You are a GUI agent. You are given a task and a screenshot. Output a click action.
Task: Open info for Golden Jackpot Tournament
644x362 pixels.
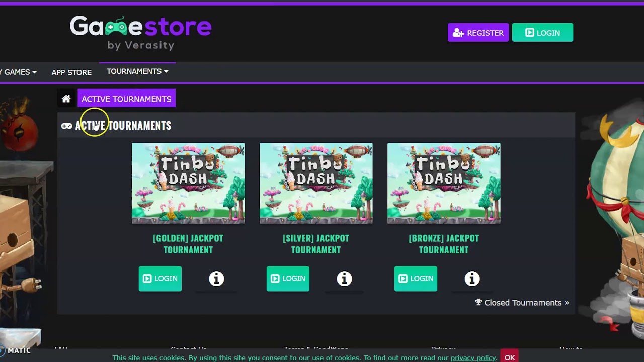tap(216, 279)
